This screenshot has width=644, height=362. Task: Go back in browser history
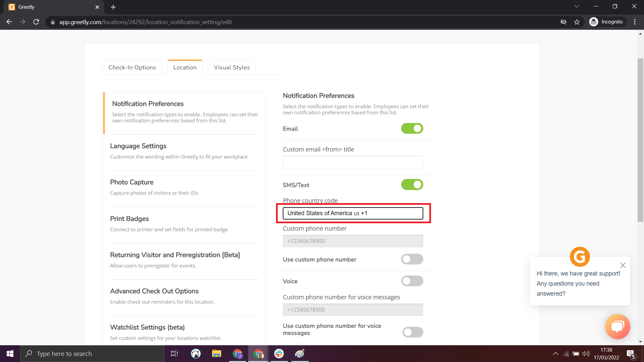pyautogui.click(x=9, y=22)
